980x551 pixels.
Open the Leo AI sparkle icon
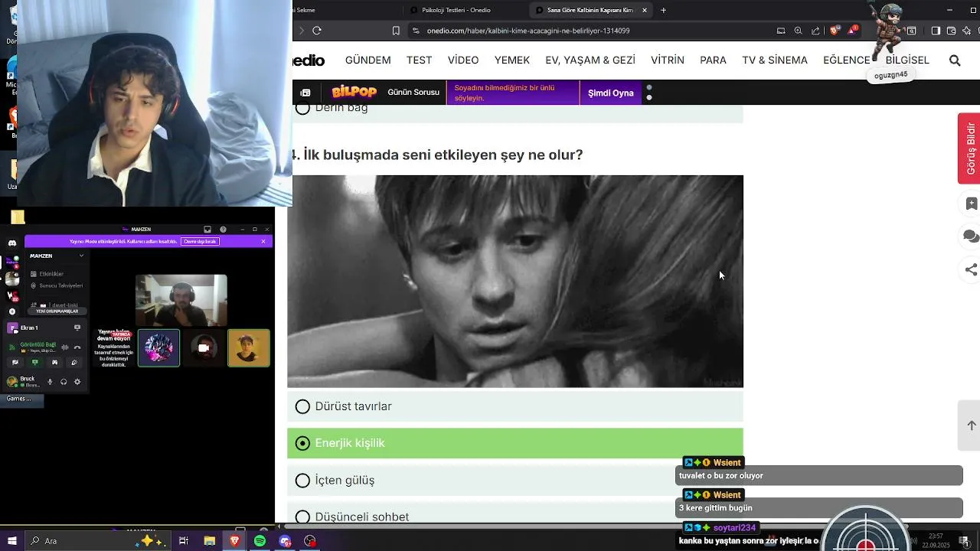coord(967,31)
